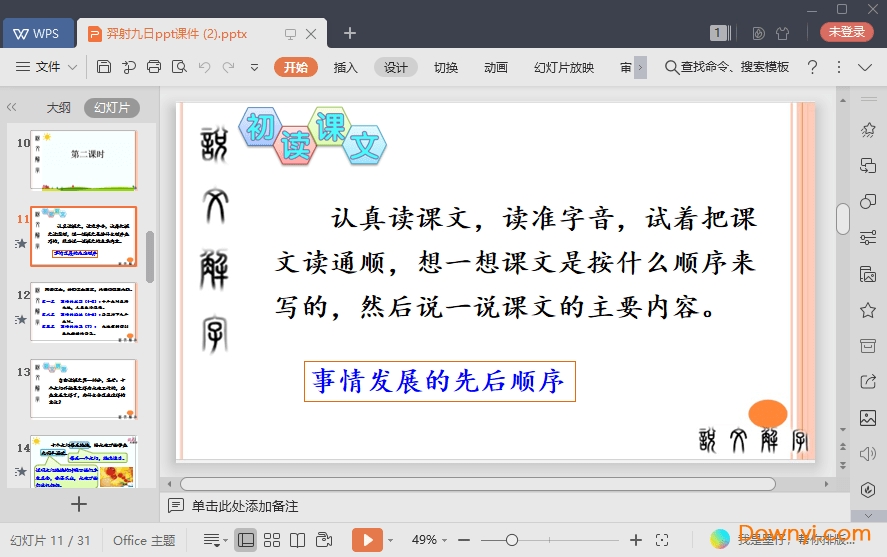The width and height of the screenshot is (887, 557).
Task: Select slide 13 thumbnail
Action: [84, 389]
